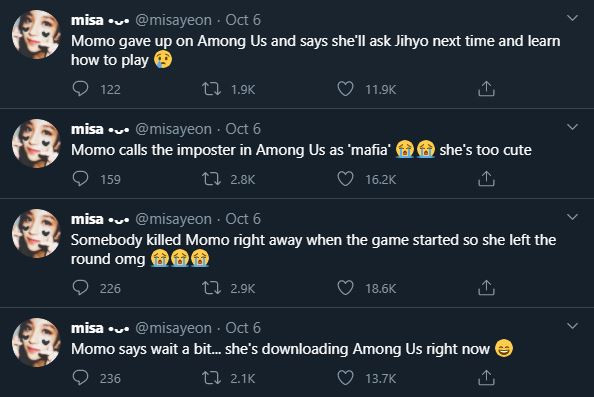594x397 pixels.
Task: Open @misayeon handle on the first tweet
Action: pyautogui.click(x=174, y=20)
